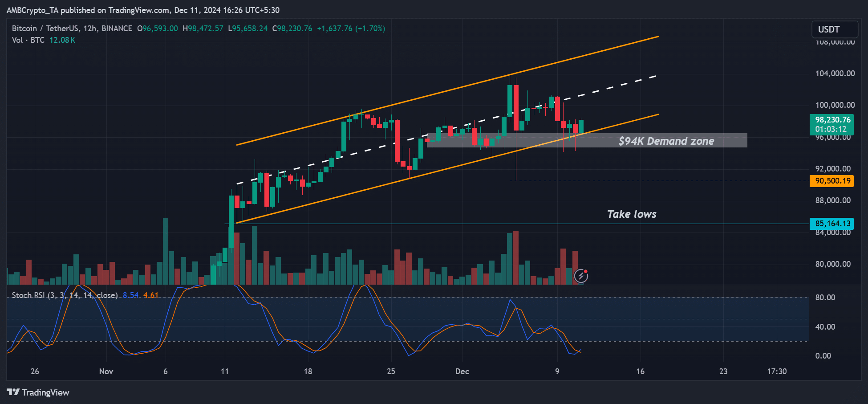The width and height of the screenshot is (868, 404).
Task: Open the USDT currency selector
Action: click(834, 29)
